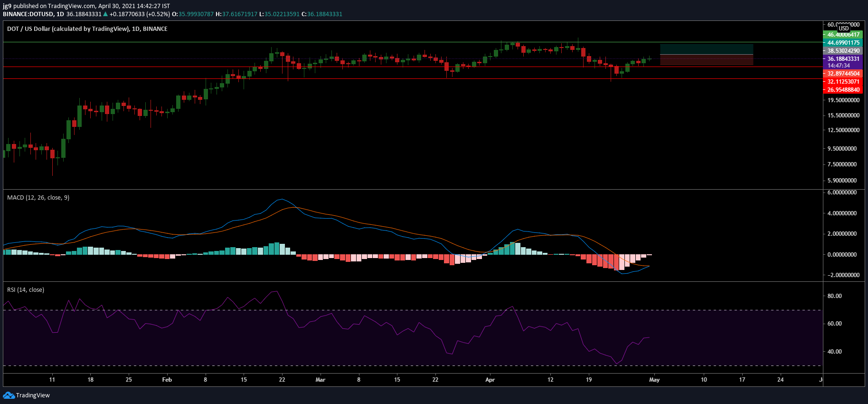Click the 11 date label on time axis
868x404 pixels.
pos(52,380)
